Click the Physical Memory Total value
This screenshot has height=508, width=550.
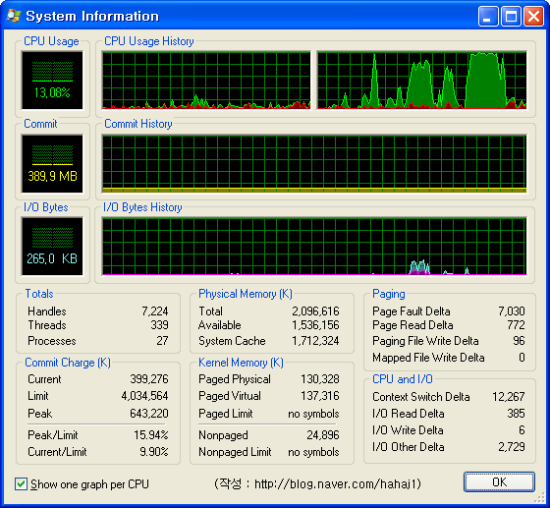point(316,311)
